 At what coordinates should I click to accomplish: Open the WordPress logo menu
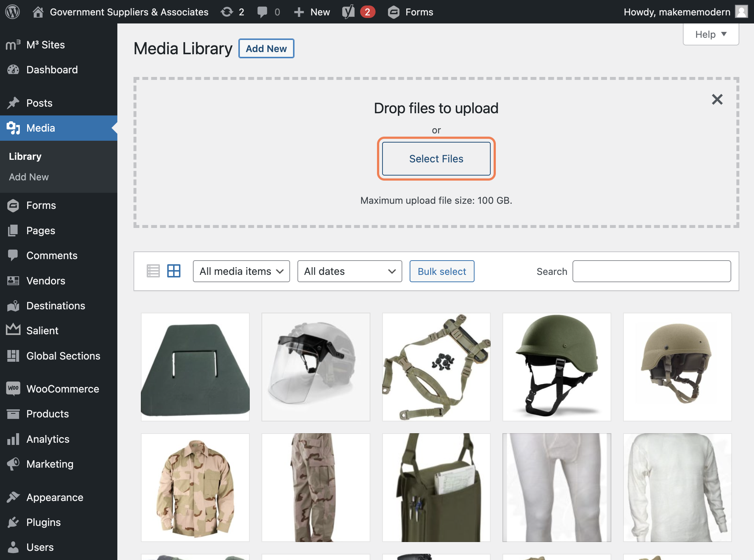pyautogui.click(x=12, y=12)
